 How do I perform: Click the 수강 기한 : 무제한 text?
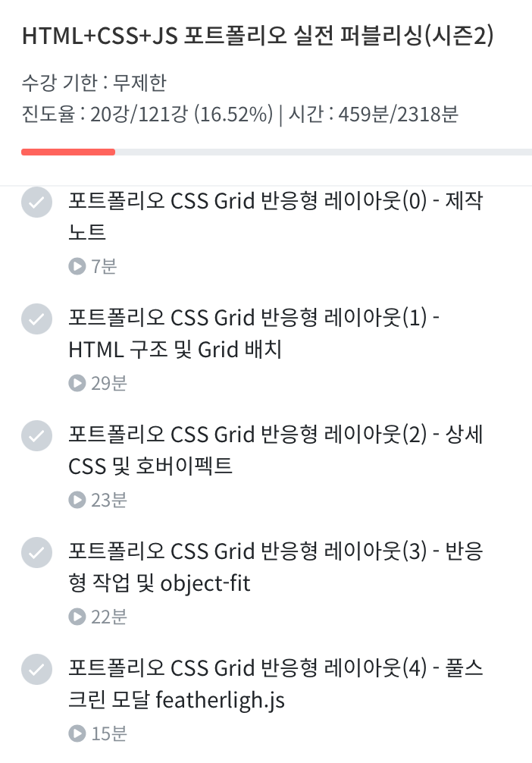pyautogui.click(x=94, y=83)
